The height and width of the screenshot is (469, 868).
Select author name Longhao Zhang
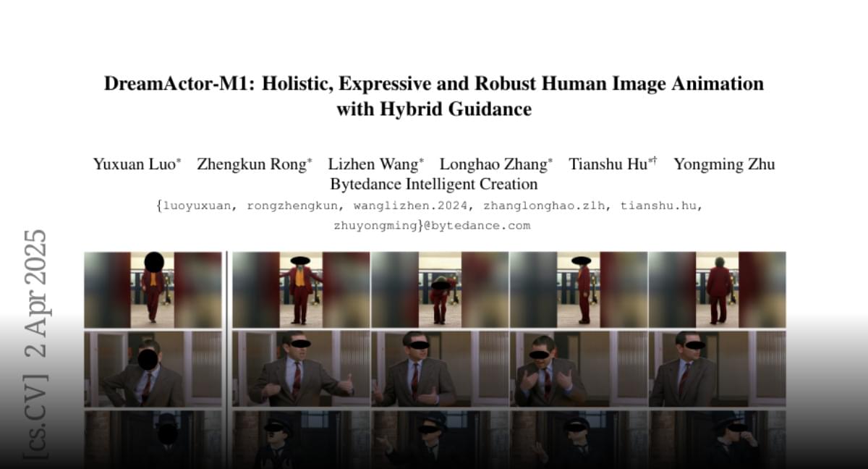(x=493, y=164)
